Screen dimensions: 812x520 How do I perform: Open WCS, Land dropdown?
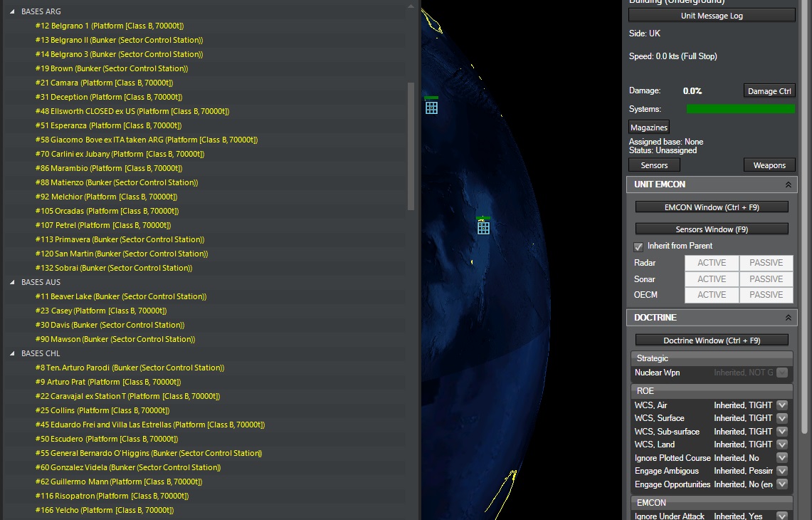pyautogui.click(x=782, y=444)
